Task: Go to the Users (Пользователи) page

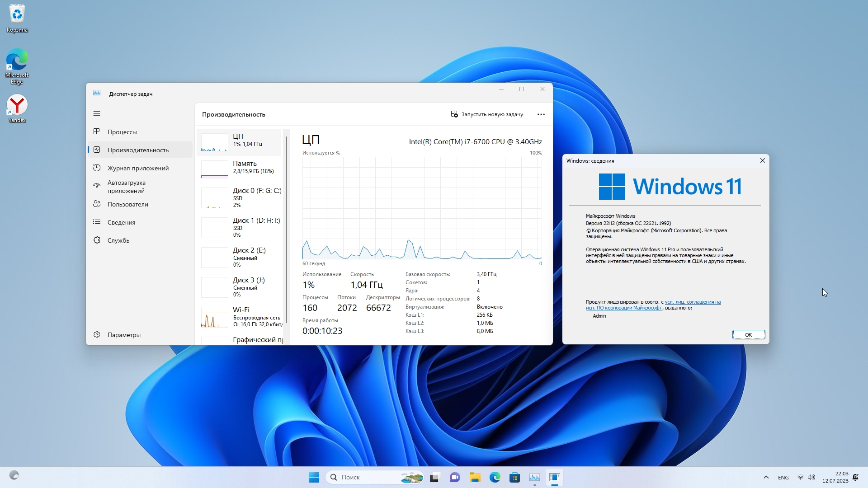Action: tap(127, 204)
